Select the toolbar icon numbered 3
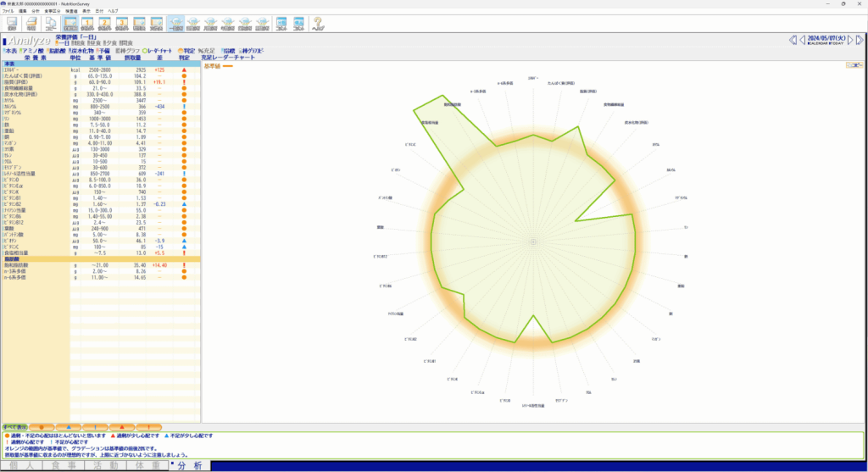Viewport: 868px width, 472px height. pos(122,24)
